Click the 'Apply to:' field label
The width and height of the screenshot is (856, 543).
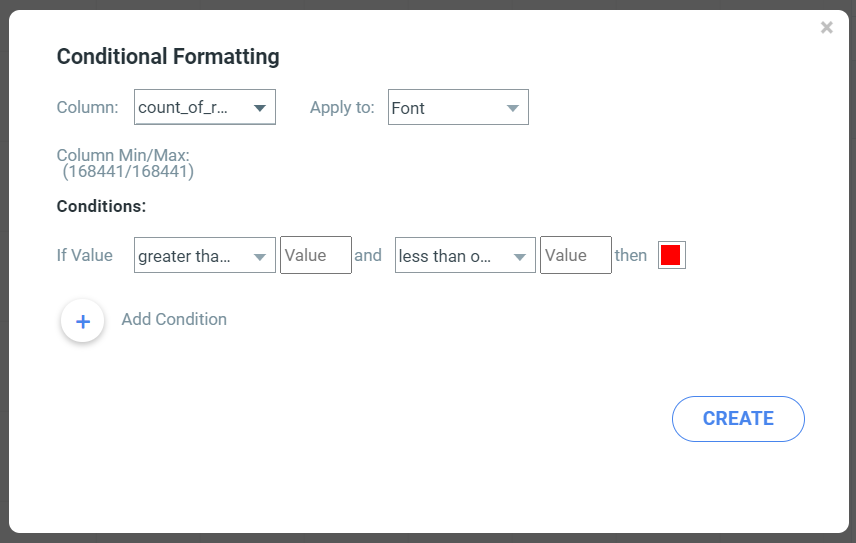(x=342, y=107)
